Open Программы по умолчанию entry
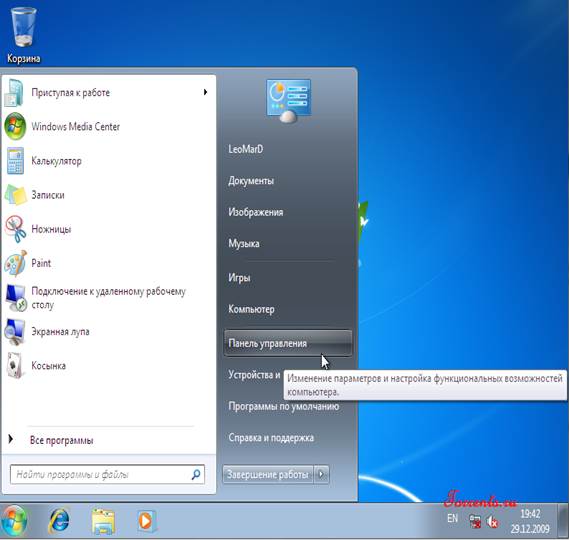Viewport: 569px width, 540px height. [284, 406]
